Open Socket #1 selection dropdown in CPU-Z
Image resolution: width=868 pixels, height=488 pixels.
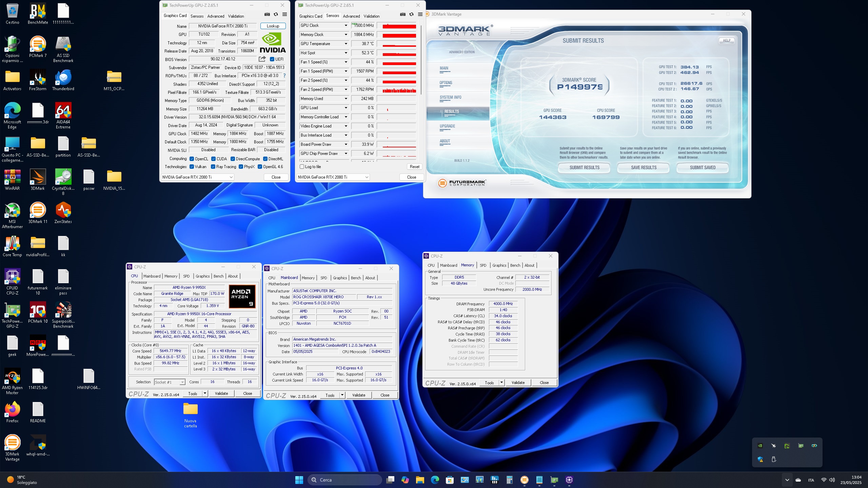pos(170,382)
